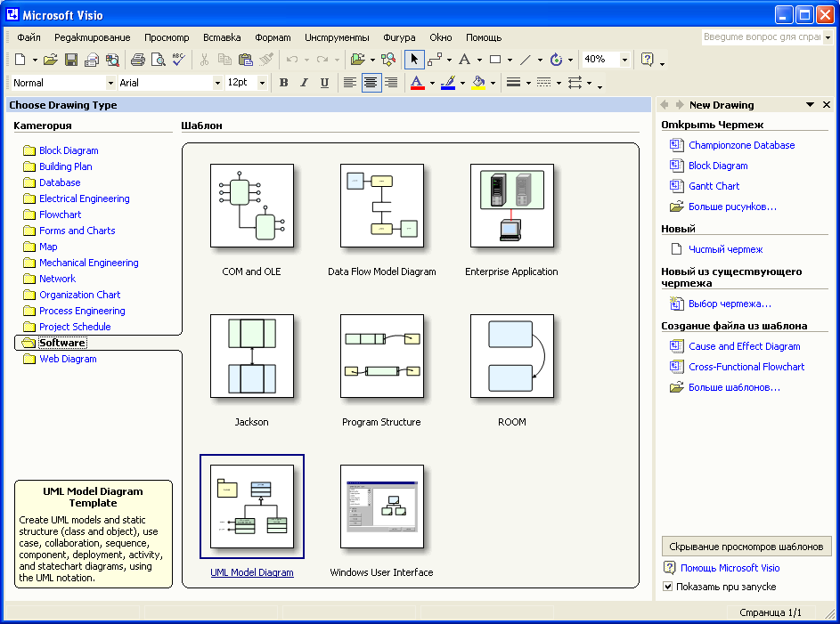Click the Line Ends icon

coord(575,83)
